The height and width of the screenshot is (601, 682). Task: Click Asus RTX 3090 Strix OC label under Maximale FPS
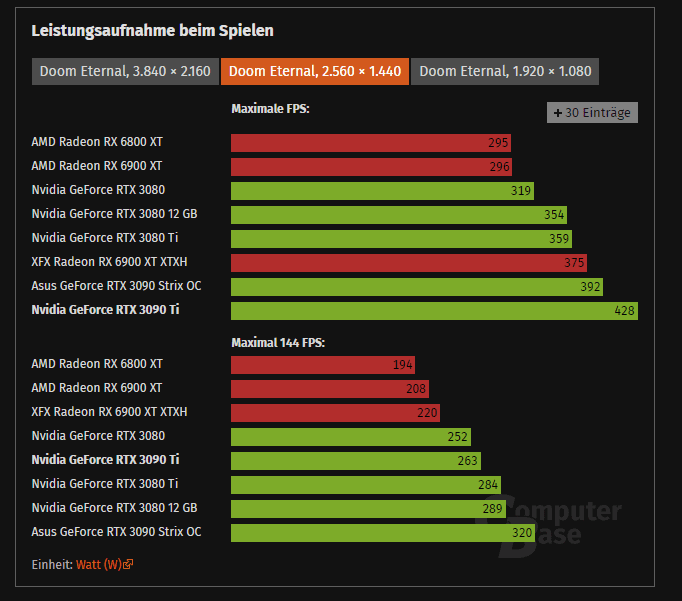(x=117, y=286)
